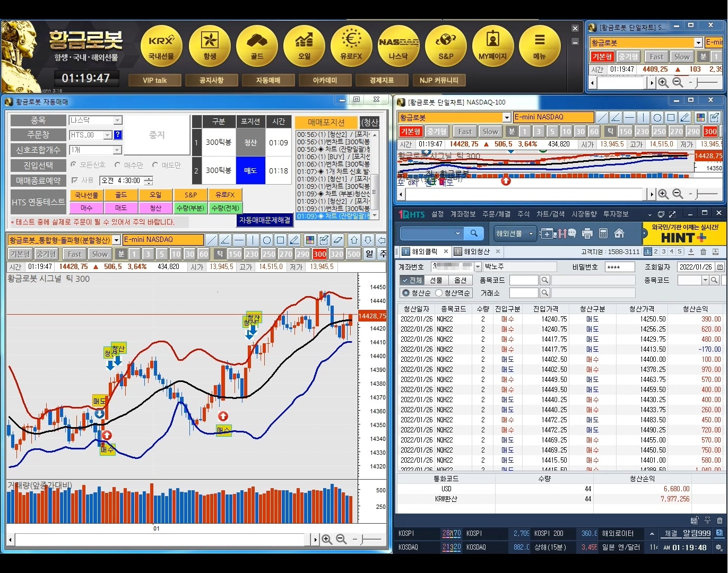Open the KRX 국내선물 round icon
The width and height of the screenshot is (728, 573).
[161, 46]
